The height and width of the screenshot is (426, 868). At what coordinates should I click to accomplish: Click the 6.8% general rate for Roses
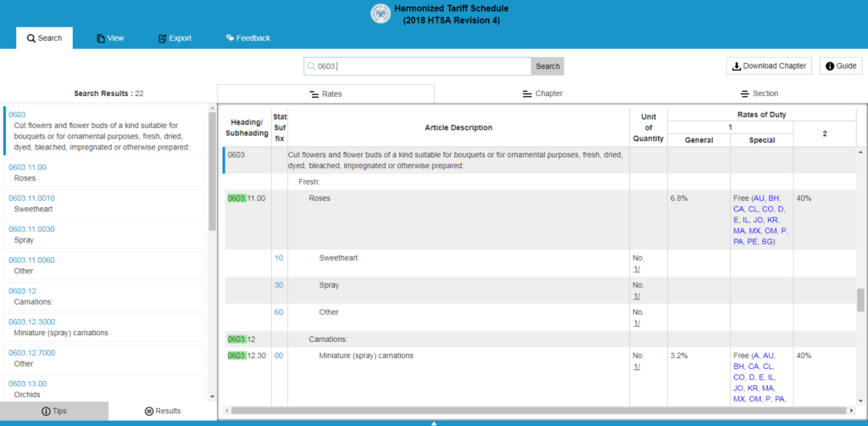coord(679,199)
